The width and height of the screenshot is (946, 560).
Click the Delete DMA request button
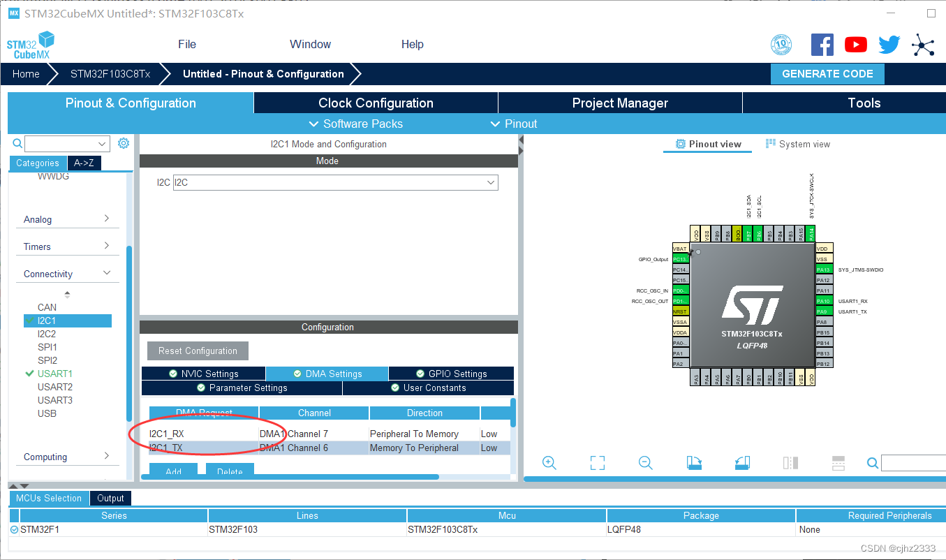(x=230, y=471)
